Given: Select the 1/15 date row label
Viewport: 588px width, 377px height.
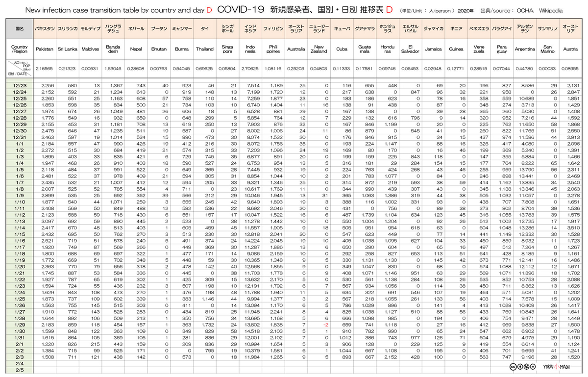Looking at the screenshot, I should pos(20,234).
